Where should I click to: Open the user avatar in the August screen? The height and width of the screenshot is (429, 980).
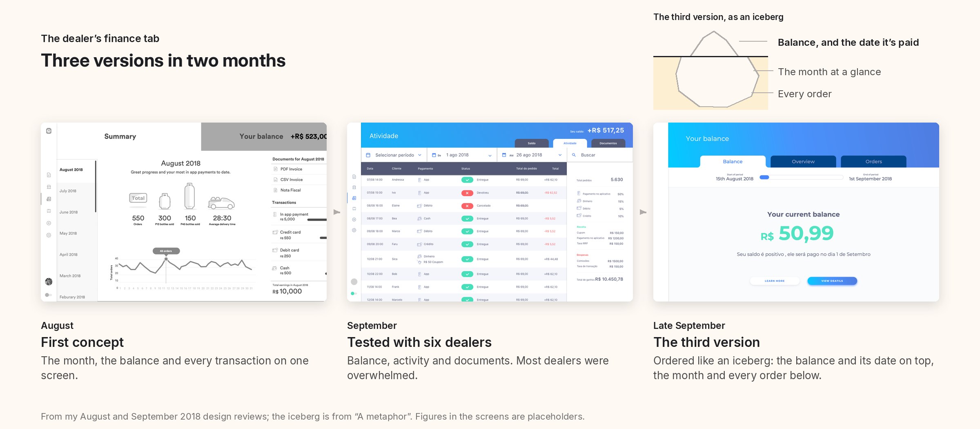coord(49,282)
